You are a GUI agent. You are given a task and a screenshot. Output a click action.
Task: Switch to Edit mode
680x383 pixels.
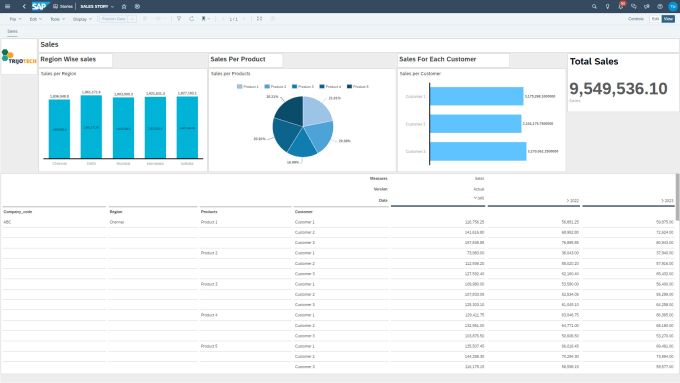pyautogui.click(x=655, y=19)
